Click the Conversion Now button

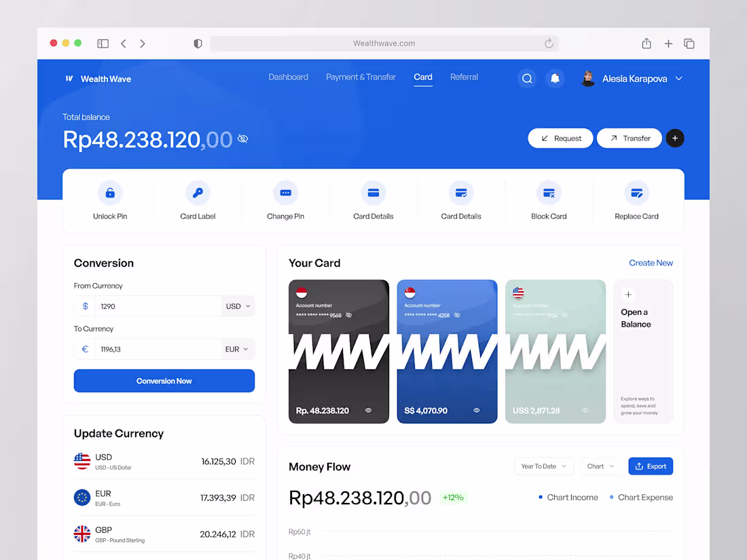tap(164, 381)
